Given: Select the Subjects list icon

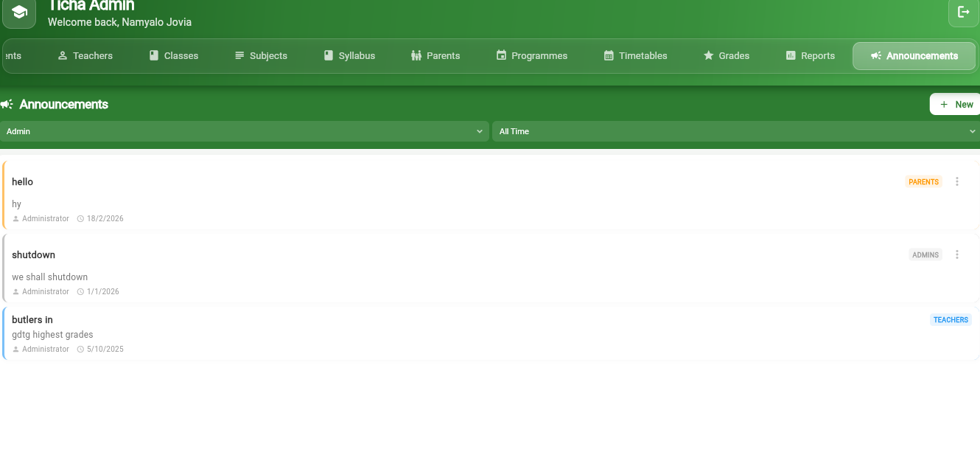Looking at the screenshot, I should coord(239,55).
